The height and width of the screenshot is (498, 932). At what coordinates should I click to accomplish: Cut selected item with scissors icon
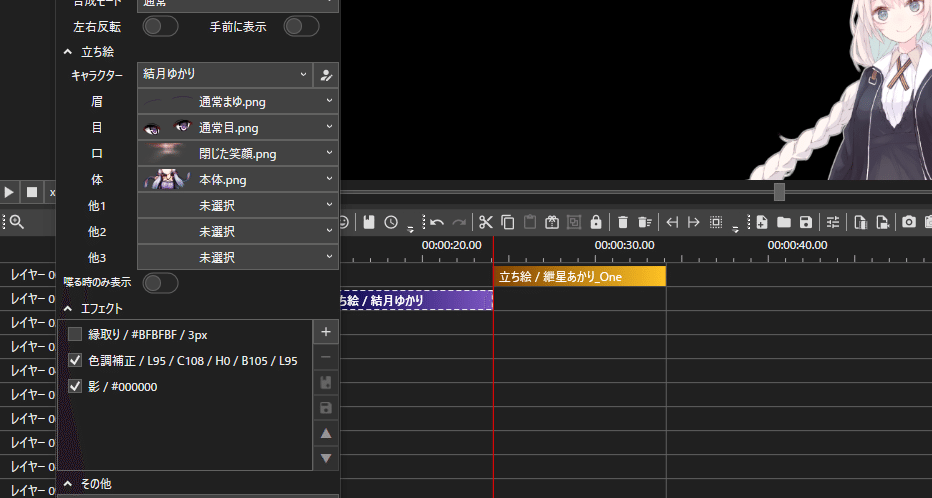point(486,222)
